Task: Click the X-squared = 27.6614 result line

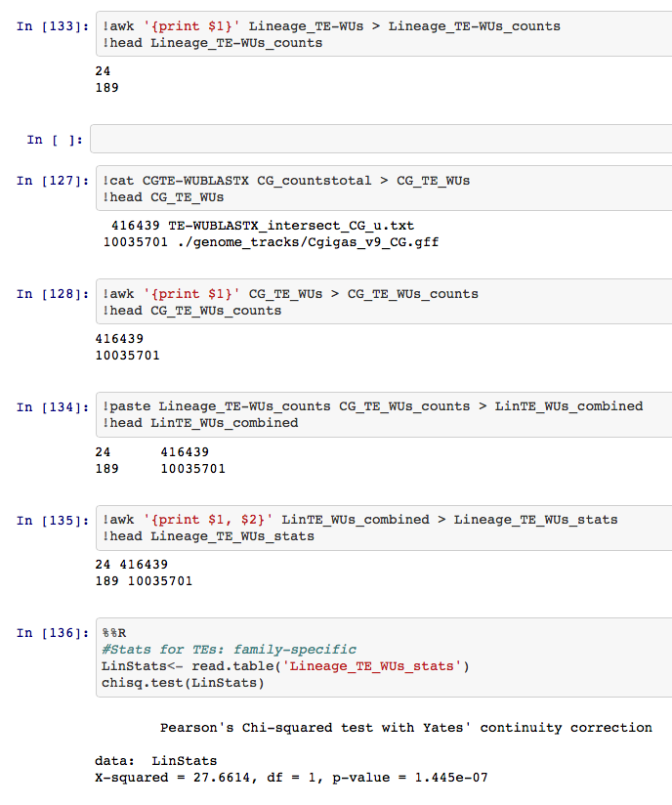Action: [x=291, y=778]
